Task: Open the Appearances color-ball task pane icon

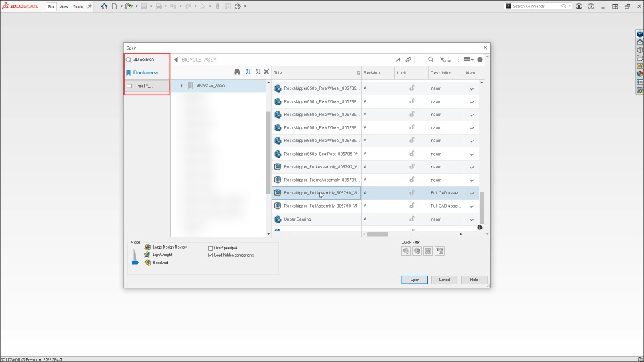Action: [640, 74]
